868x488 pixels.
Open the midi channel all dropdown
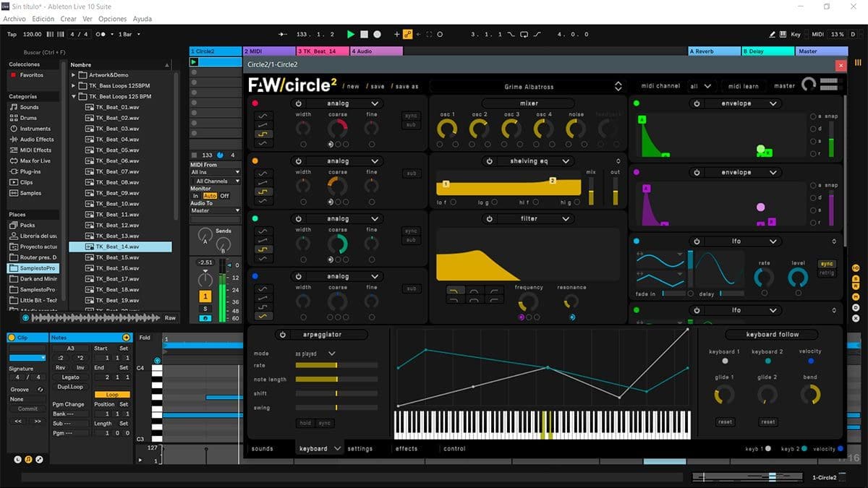click(700, 86)
